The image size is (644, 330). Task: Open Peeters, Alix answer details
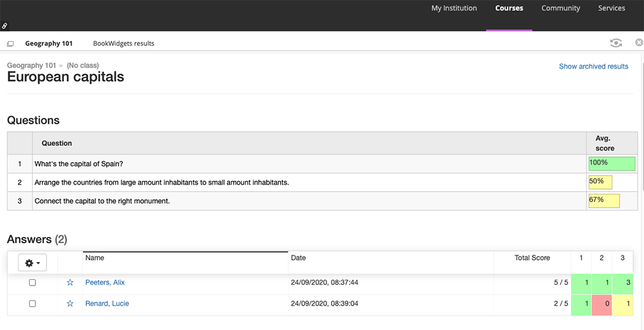(x=105, y=282)
